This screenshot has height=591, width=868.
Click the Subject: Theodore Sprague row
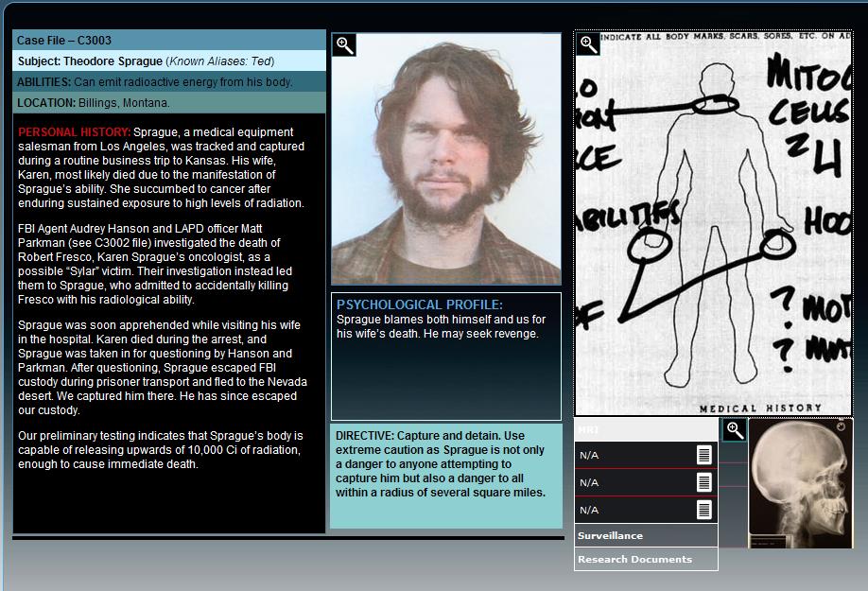pos(169,61)
